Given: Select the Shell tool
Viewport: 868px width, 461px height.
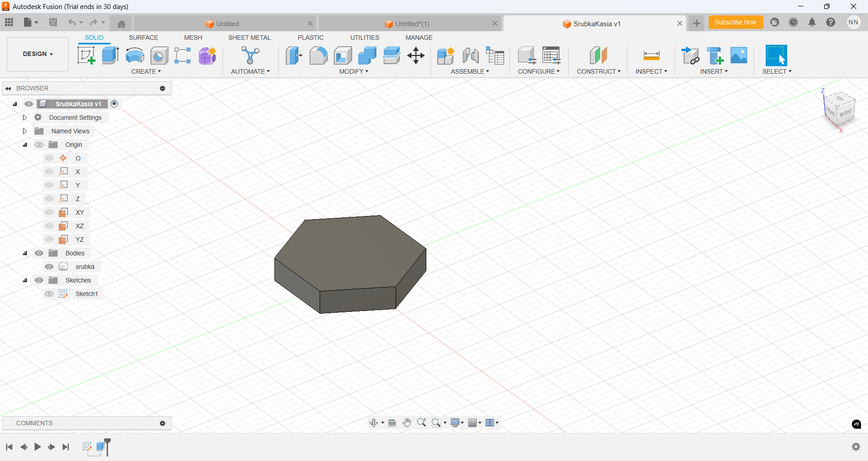Looking at the screenshot, I should (x=343, y=56).
